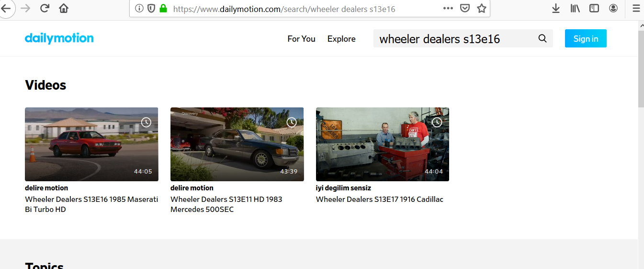Open delire motion channel under Mercedes video
The width and height of the screenshot is (644, 269).
coord(192,188)
